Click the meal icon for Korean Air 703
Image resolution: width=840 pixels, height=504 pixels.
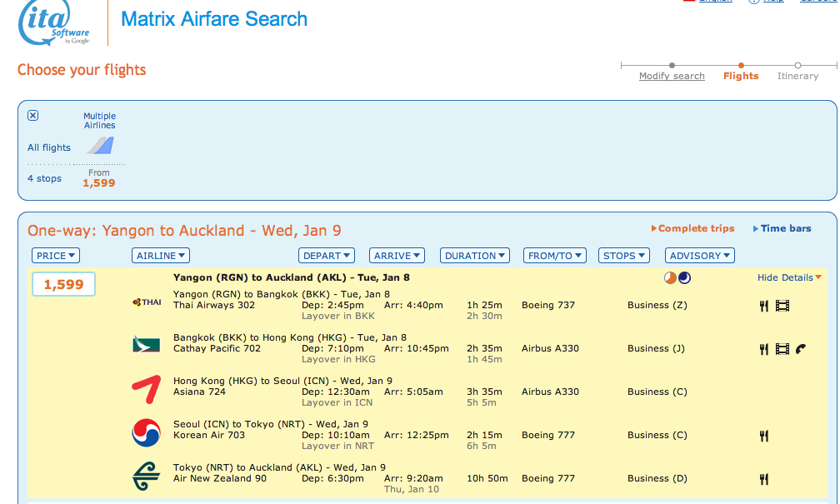(x=764, y=436)
